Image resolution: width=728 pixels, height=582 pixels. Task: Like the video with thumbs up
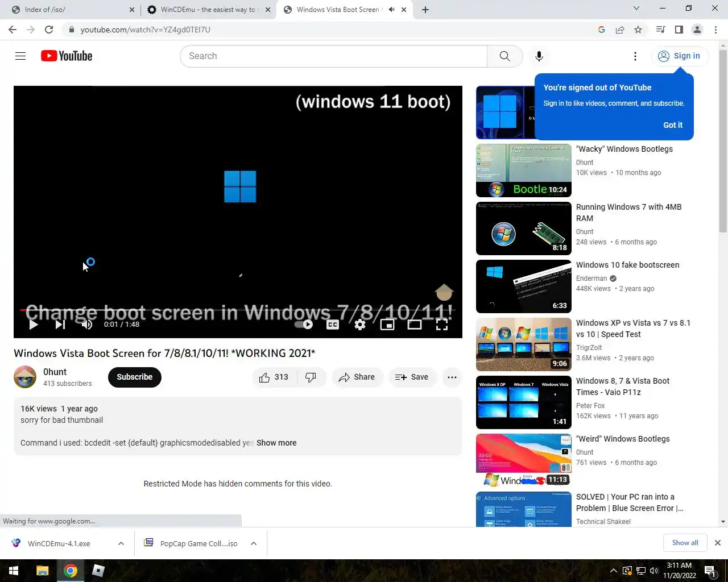point(274,377)
